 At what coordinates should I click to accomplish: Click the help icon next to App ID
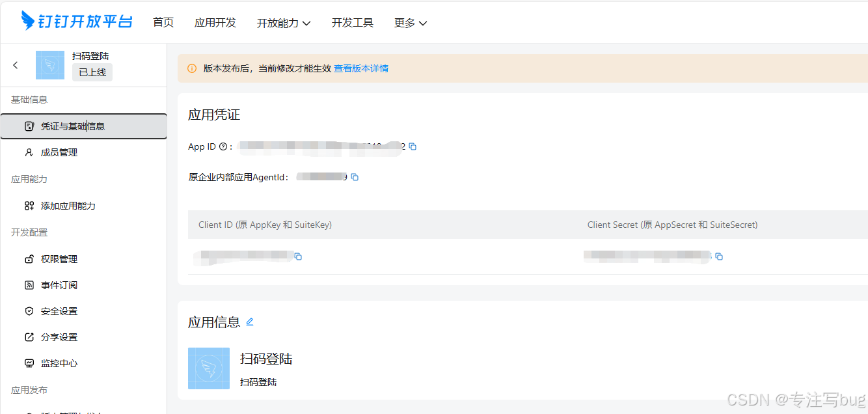click(223, 146)
